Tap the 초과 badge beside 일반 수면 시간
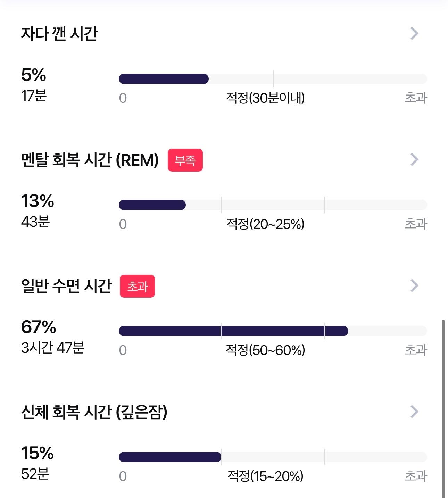This screenshot has width=448, height=498. pos(137,286)
